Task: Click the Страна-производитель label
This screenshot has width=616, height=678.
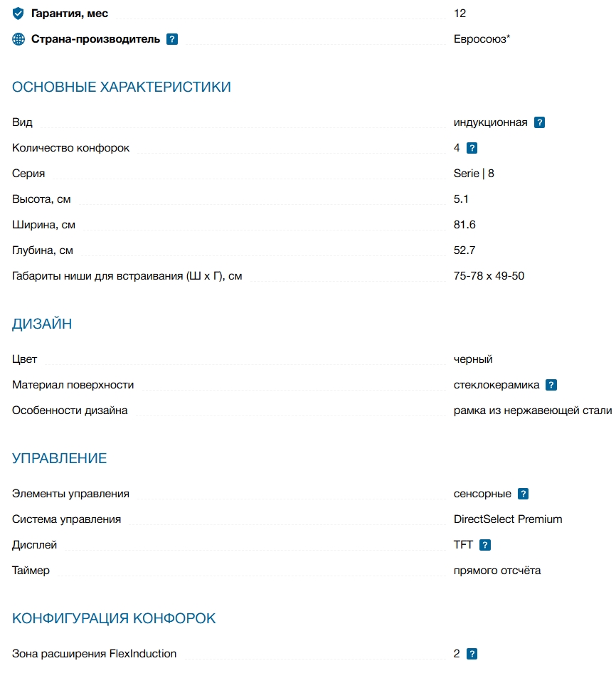Action: [x=95, y=39]
